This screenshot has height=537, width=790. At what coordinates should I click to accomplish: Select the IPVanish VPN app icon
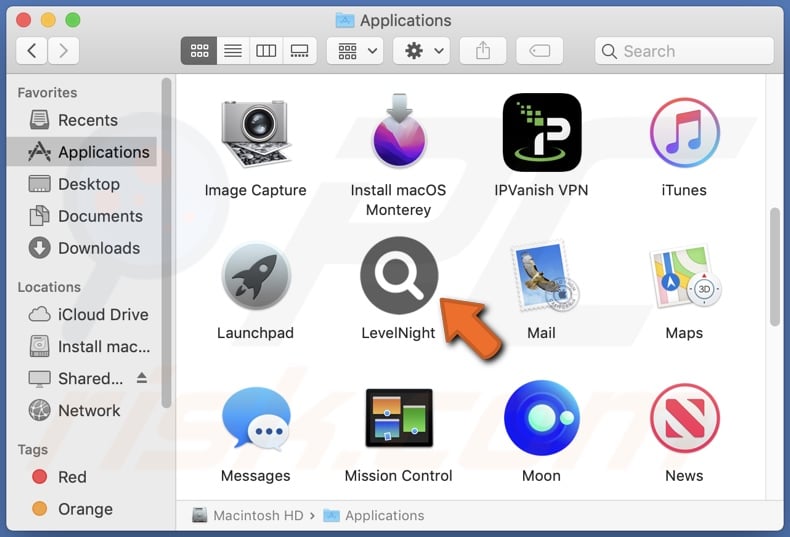(542, 132)
